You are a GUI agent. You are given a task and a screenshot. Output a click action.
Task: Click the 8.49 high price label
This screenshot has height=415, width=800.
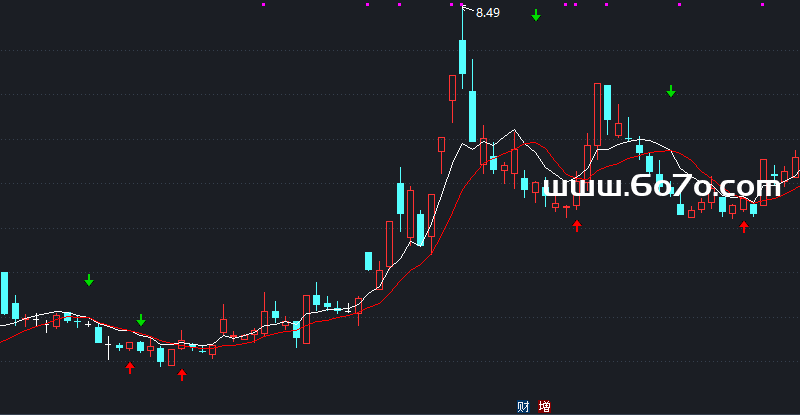pos(488,13)
